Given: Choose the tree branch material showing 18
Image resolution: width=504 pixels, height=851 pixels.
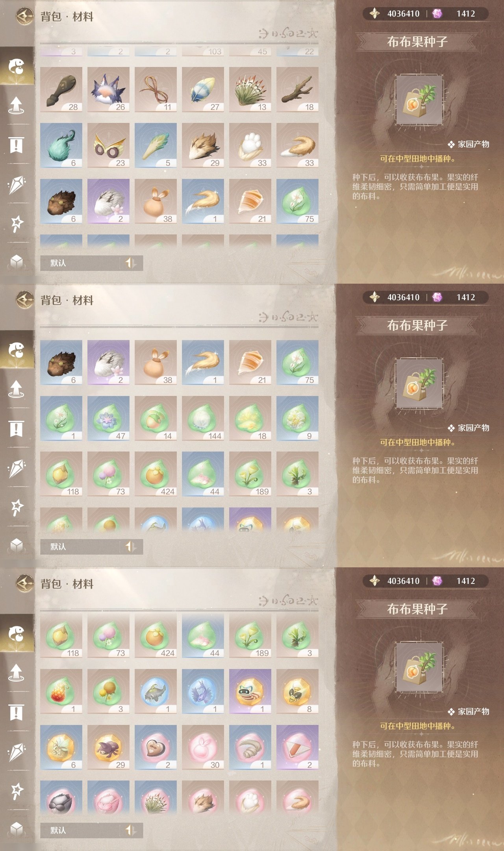Looking at the screenshot, I should coord(297,89).
